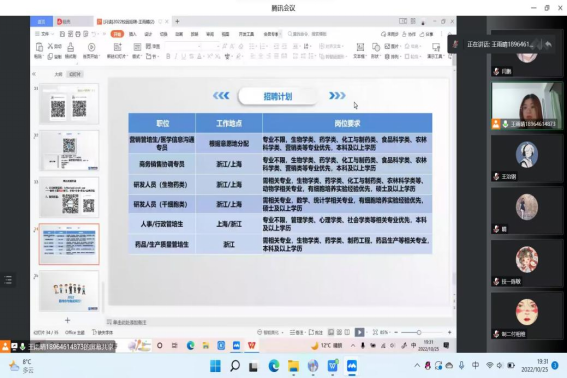Select the slide thumbnail showing cartoon people
The image size is (567, 378).
pyautogui.click(x=69, y=291)
